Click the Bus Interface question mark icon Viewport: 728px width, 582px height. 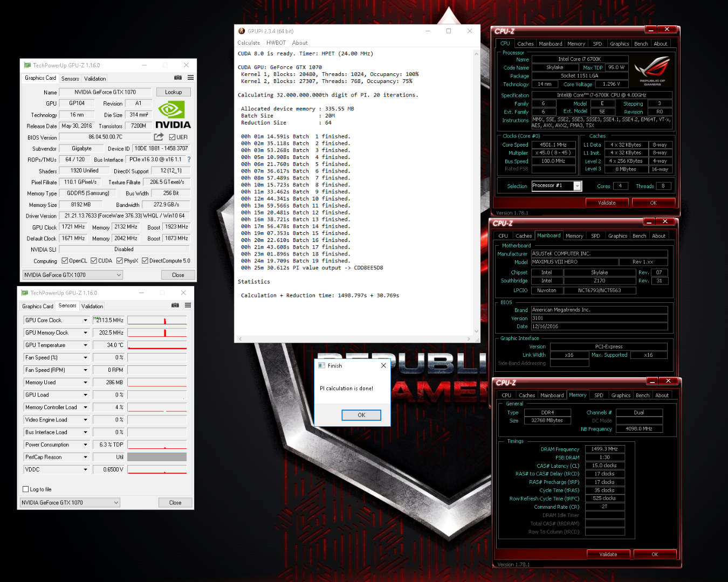click(x=189, y=160)
